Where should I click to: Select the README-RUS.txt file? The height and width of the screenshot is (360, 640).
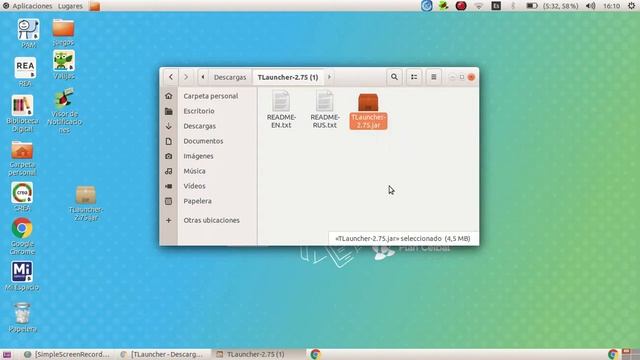(x=324, y=109)
